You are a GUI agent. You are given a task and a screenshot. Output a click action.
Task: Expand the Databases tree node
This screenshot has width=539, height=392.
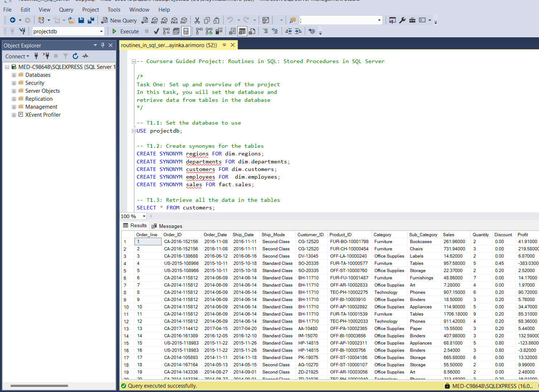point(14,75)
